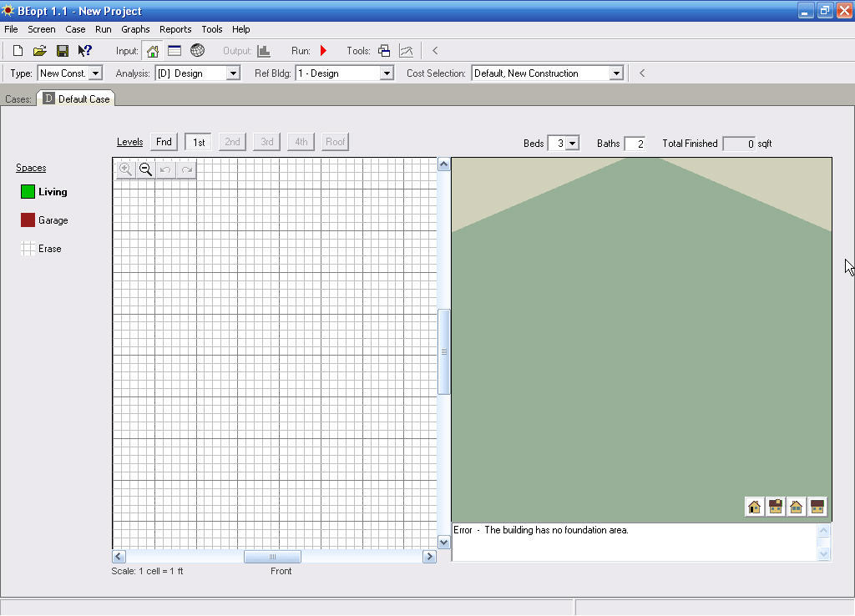
Task: Show the Output bar chart screen
Action: pos(264,51)
